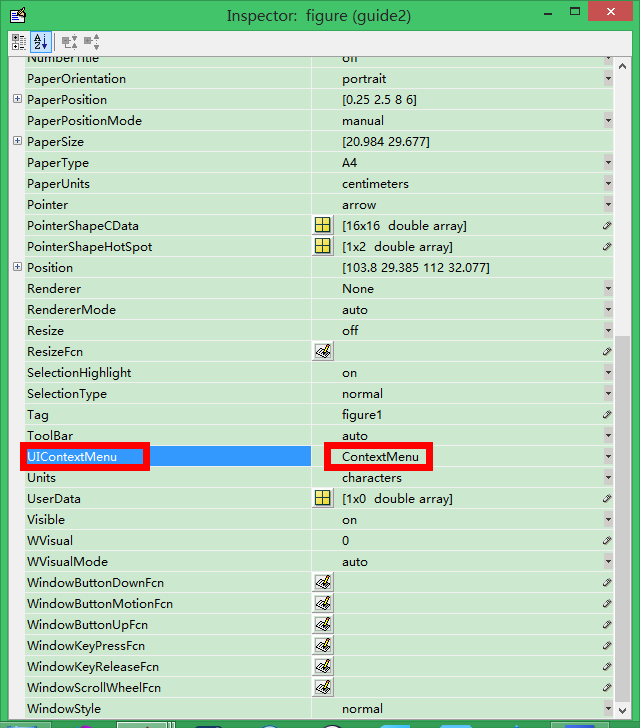The width and height of the screenshot is (640, 728).
Task: Click pencil edit icon for WindowKeyPressFcn
Action: point(607,645)
